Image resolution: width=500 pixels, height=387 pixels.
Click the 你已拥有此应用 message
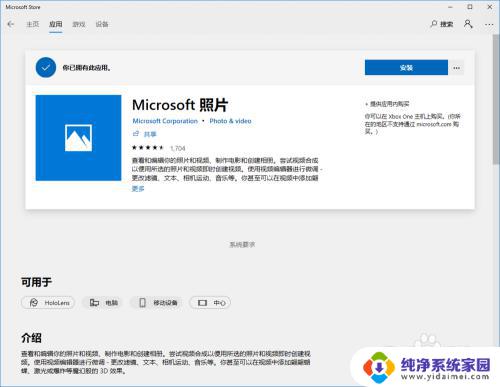[87, 68]
